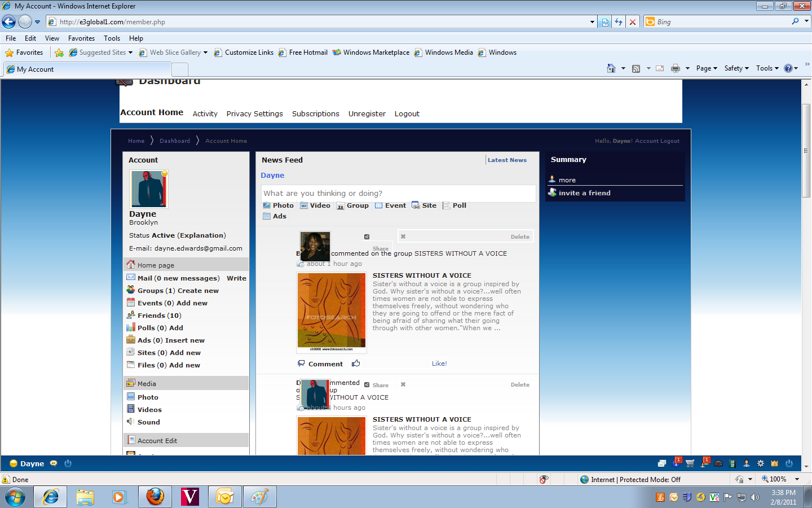This screenshot has height=508, width=812.
Task: Click the 'What are you thinking' status field
Action: coord(398,193)
